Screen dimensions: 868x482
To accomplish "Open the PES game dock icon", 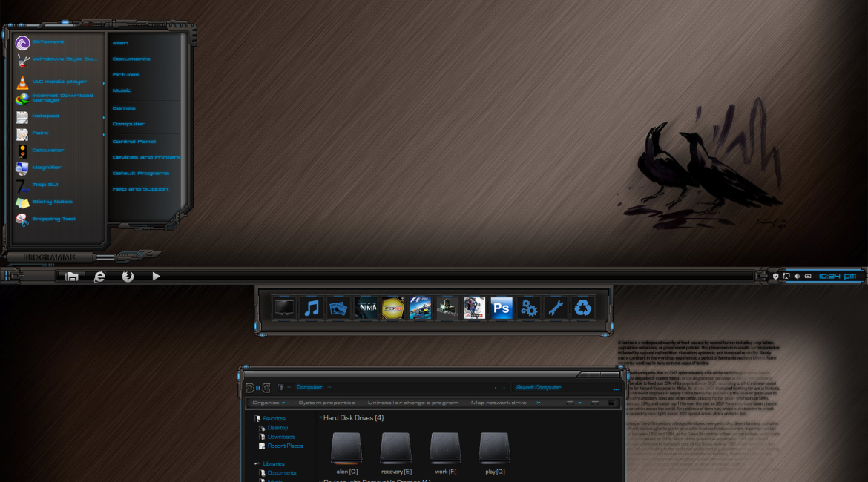I will click(x=392, y=307).
